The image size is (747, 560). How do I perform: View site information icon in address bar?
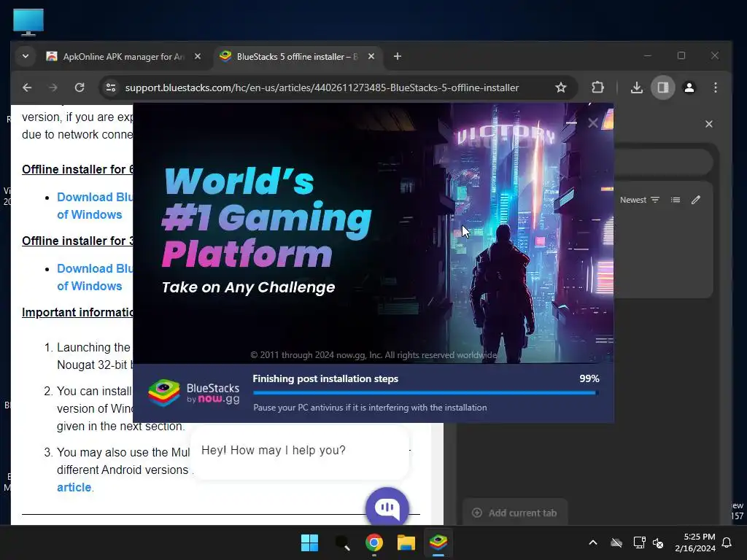[111, 87]
